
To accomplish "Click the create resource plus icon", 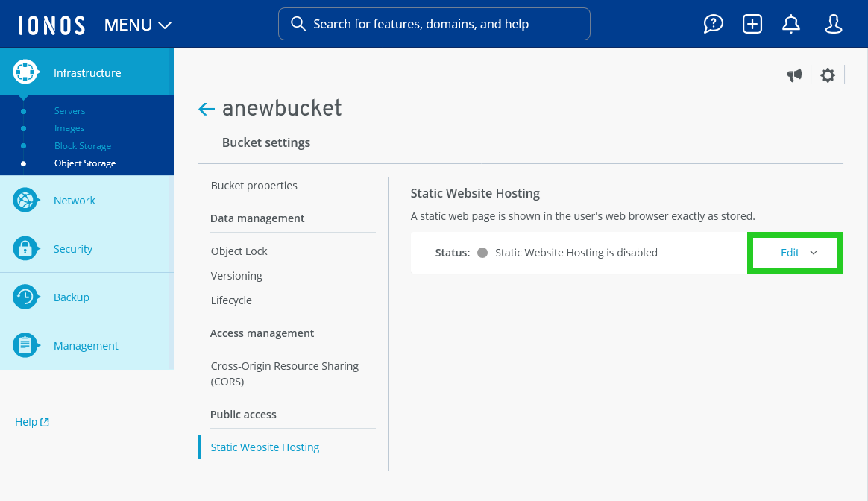I will 752,24.
